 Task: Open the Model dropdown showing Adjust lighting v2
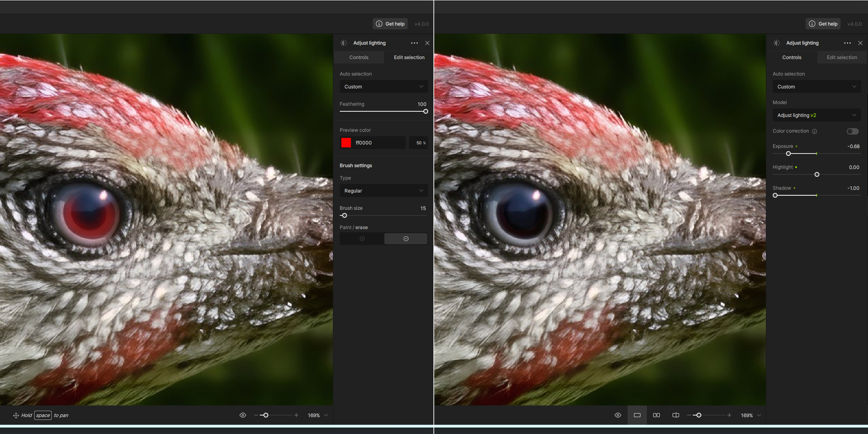coord(816,115)
